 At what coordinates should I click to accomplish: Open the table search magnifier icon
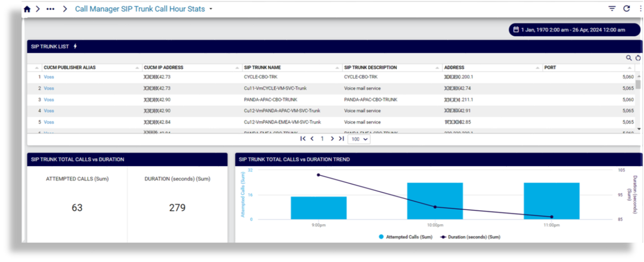[x=628, y=58]
